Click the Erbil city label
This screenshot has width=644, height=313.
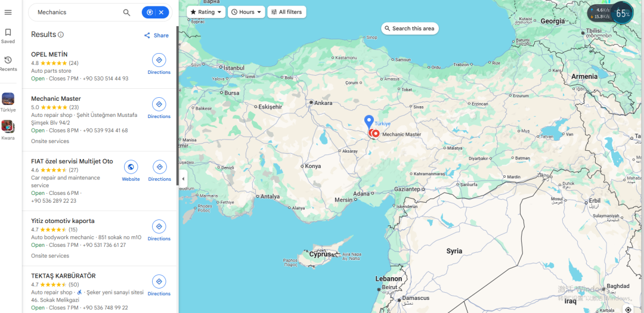(595, 201)
